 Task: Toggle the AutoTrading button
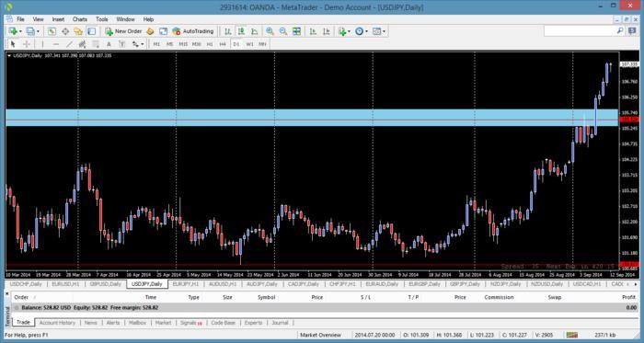(193, 31)
